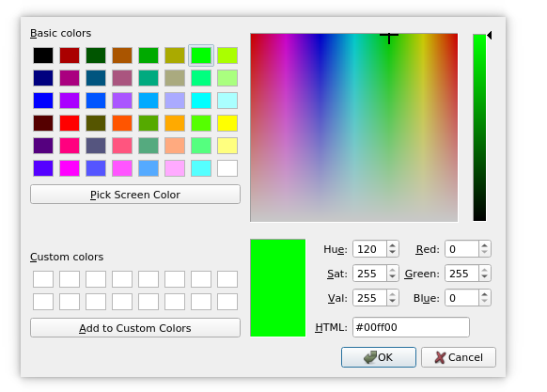547x392 pixels.
Task: Increase Val with up arrow
Action: pyautogui.click(x=393, y=294)
